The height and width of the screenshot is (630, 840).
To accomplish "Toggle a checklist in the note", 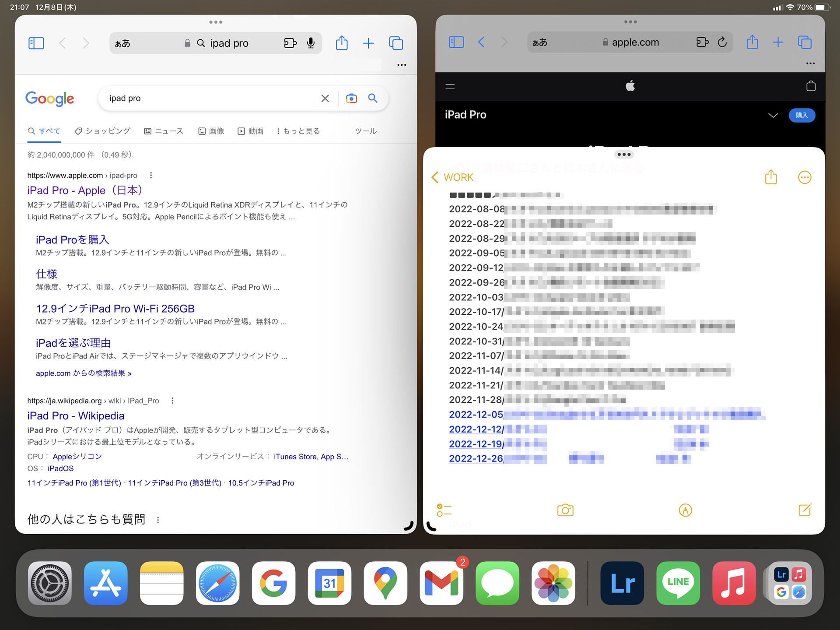I will tap(443, 510).
